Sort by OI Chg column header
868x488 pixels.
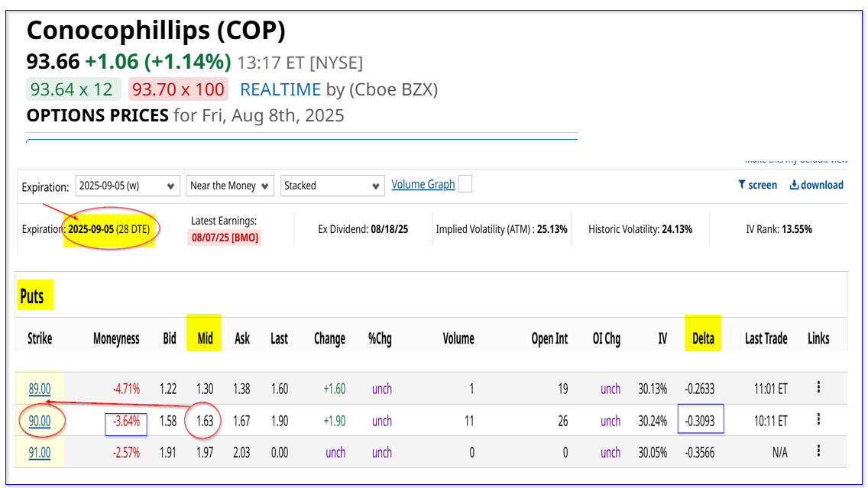[606, 338]
